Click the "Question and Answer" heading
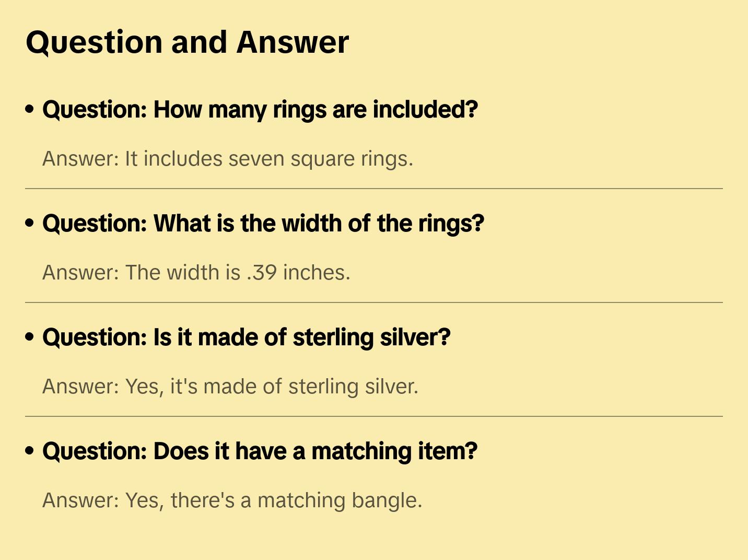This screenshot has width=748, height=560. (187, 42)
